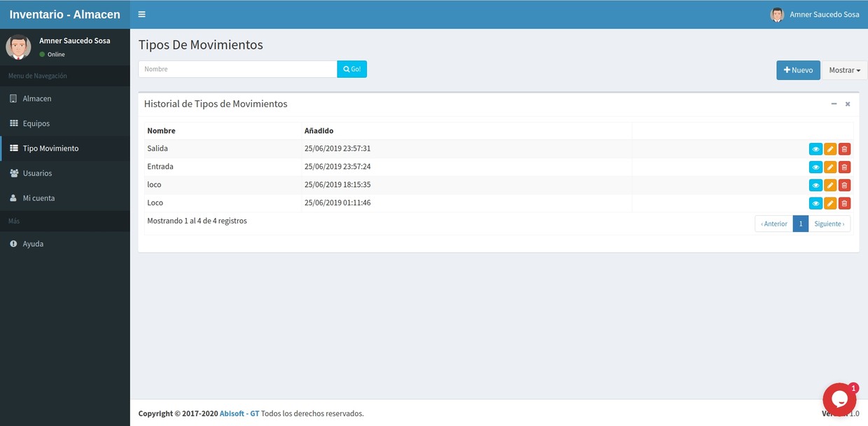
Task: Expand the Mostrar dropdown
Action: (844, 70)
